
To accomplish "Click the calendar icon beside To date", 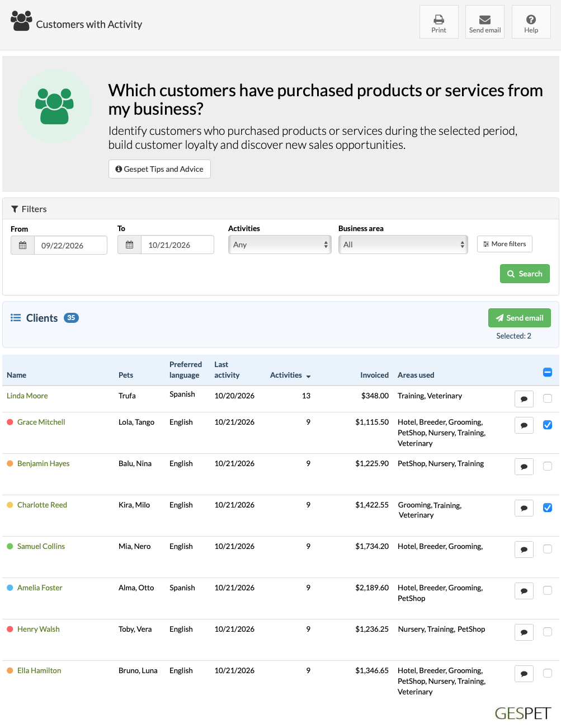I will [x=130, y=245].
